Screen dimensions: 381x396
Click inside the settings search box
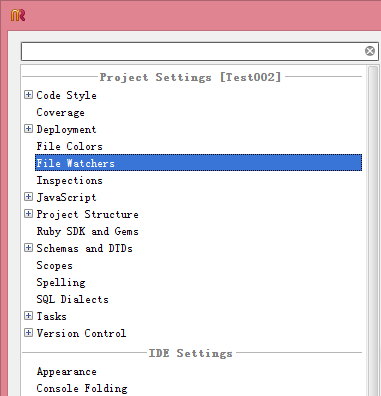[193, 51]
